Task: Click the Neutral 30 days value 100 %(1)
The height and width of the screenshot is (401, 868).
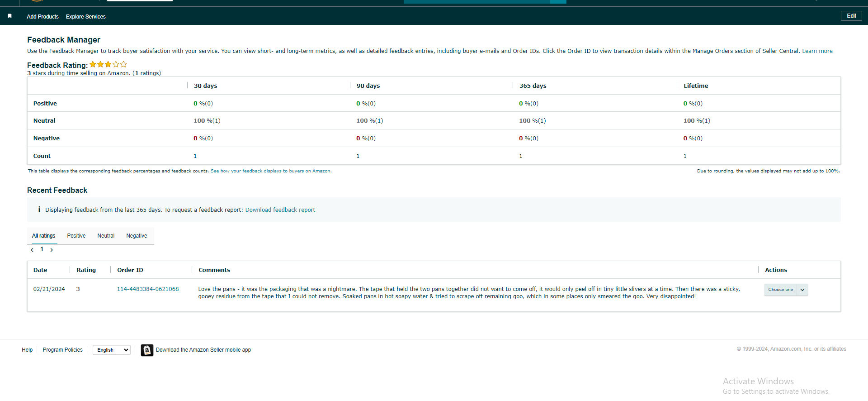Action: 207,121
